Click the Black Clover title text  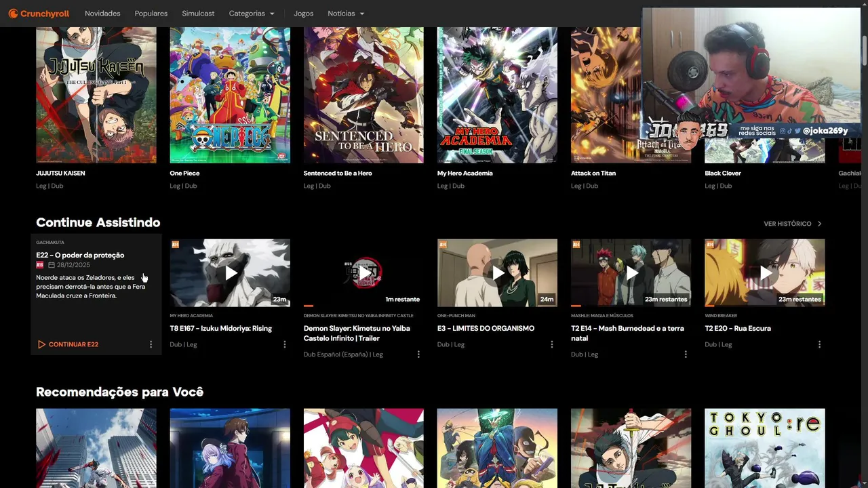pyautogui.click(x=723, y=174)
